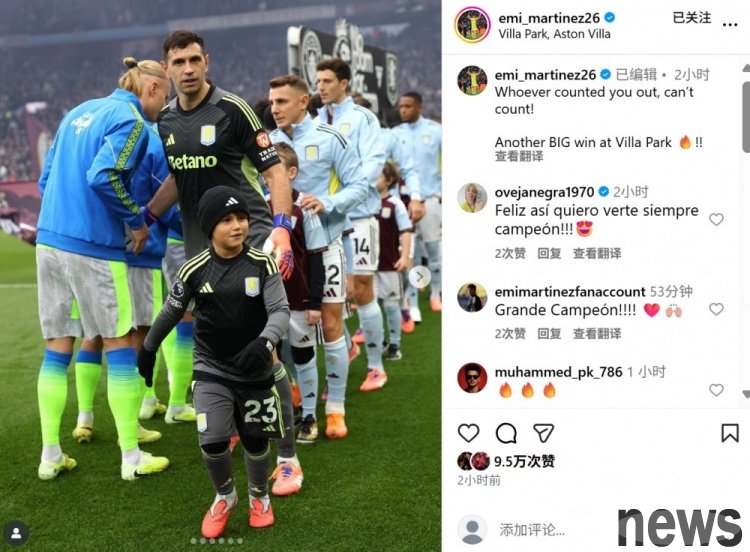750x552 pixels.
Task: Click the comments panel scrollbar
Action: tap(746, 117)
